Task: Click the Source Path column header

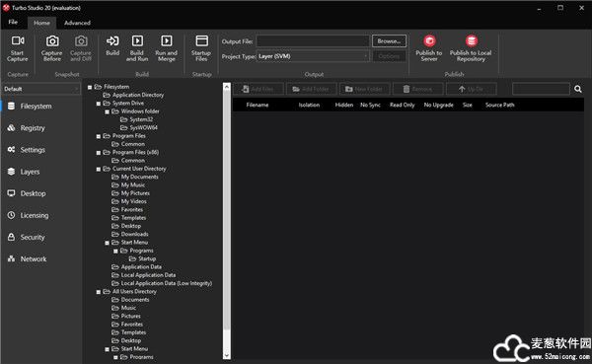Action: 499,105
